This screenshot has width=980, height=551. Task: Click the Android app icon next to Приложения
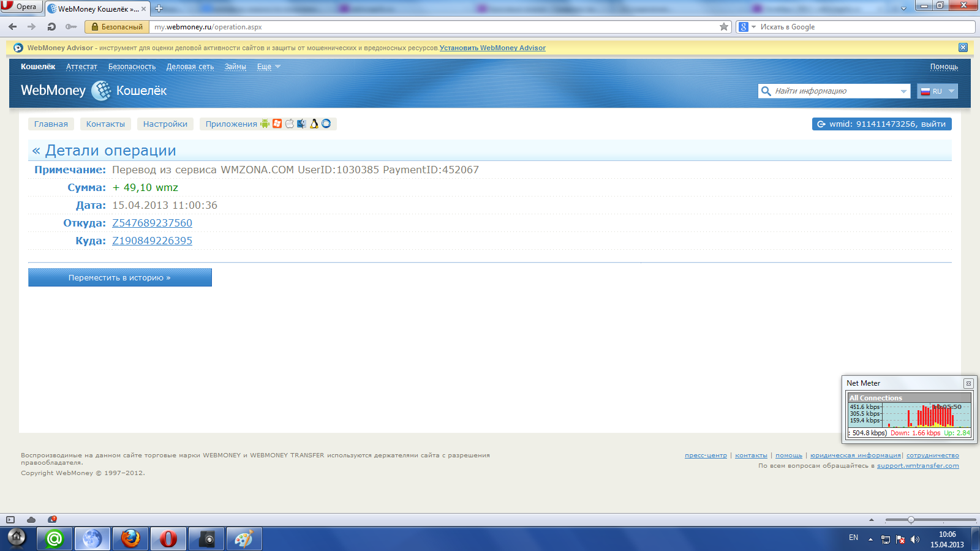point(265,124)
